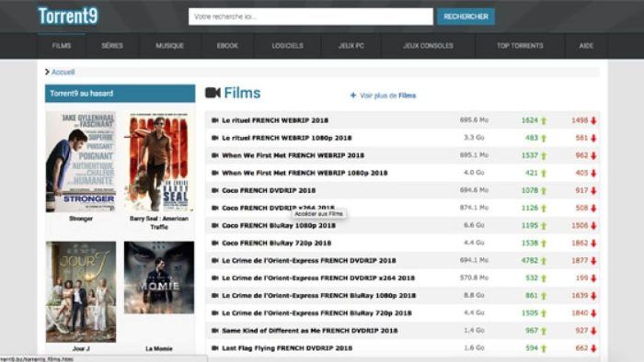Open the TOP TORRENTS menu
This screenshot has height=362, width=644.
point(520,46)
